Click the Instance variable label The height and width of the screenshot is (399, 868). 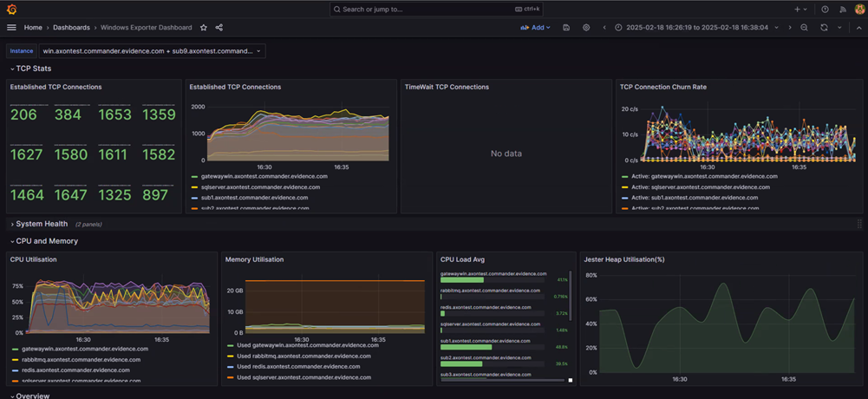point(22,51)
